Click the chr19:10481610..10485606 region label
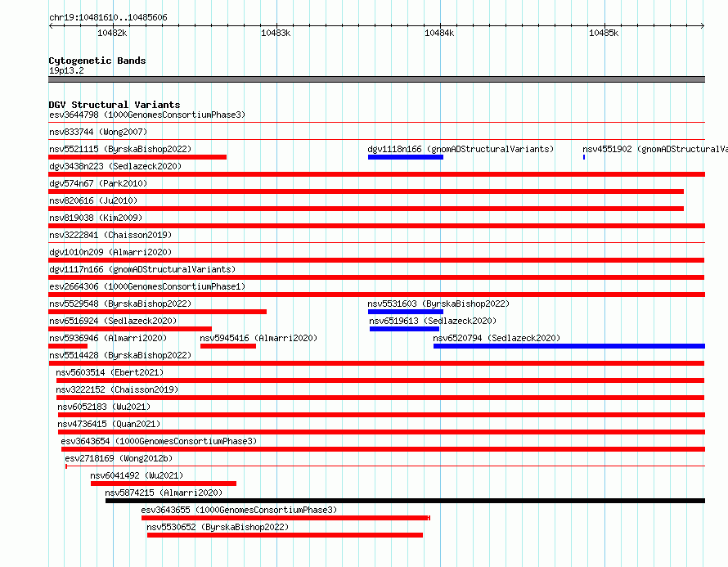The width and height of the screenshot is (728, 567). pos(108,17)
